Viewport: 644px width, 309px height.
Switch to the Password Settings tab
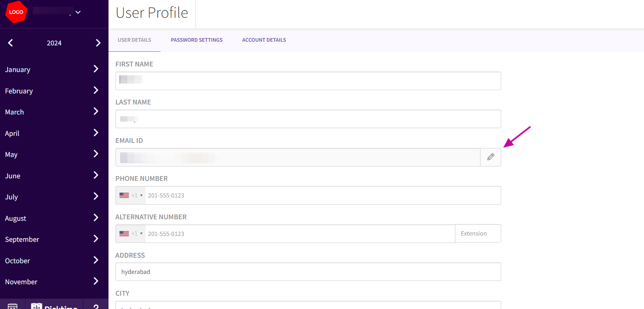click(197, 40)
